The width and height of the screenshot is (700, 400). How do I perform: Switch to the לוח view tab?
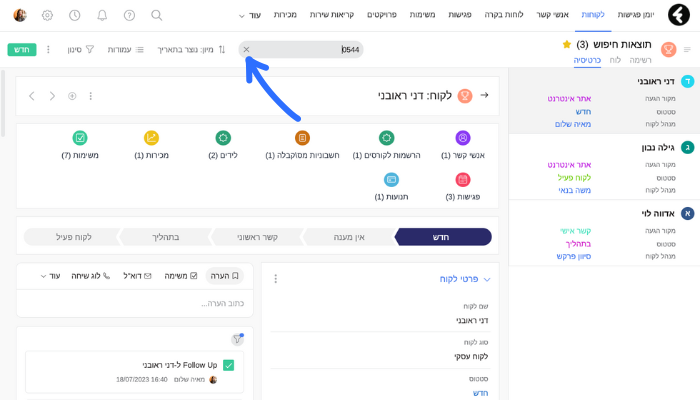point(615,60)
